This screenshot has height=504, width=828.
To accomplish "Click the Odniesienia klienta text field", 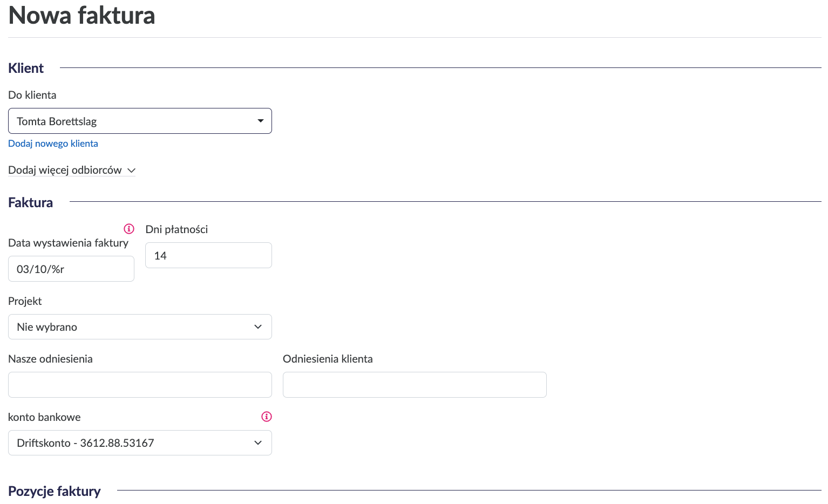I will tap(415, 385).
